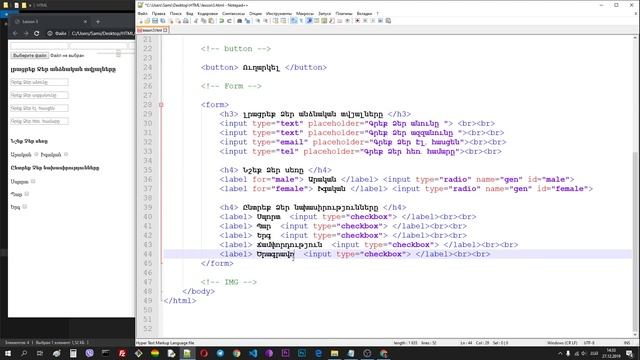This screenshot has width=640, height=360.
Task: Click the Windows CR LF status bar entry
Action: coord(562,343)
